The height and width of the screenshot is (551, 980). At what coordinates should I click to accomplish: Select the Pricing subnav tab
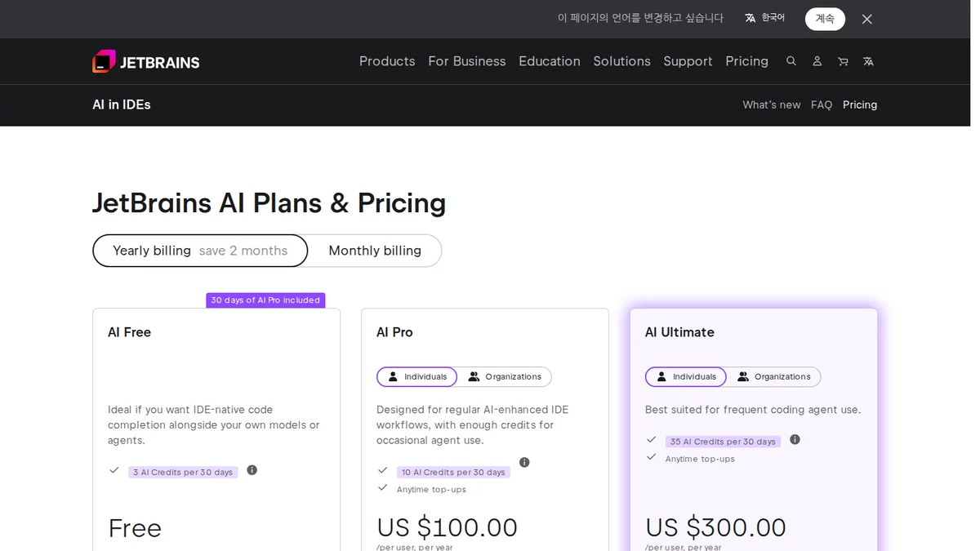pos(860,104)
